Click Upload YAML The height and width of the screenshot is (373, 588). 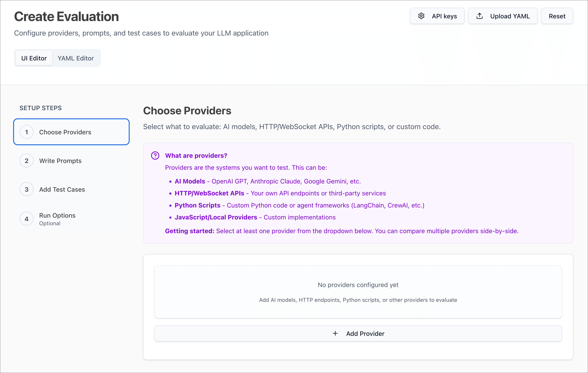click(x=503, y=16)
